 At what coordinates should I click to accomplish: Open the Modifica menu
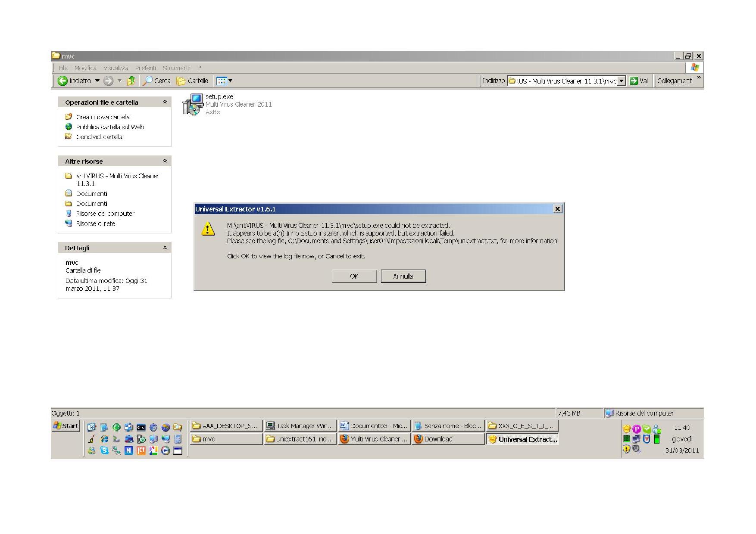(85, 68)
